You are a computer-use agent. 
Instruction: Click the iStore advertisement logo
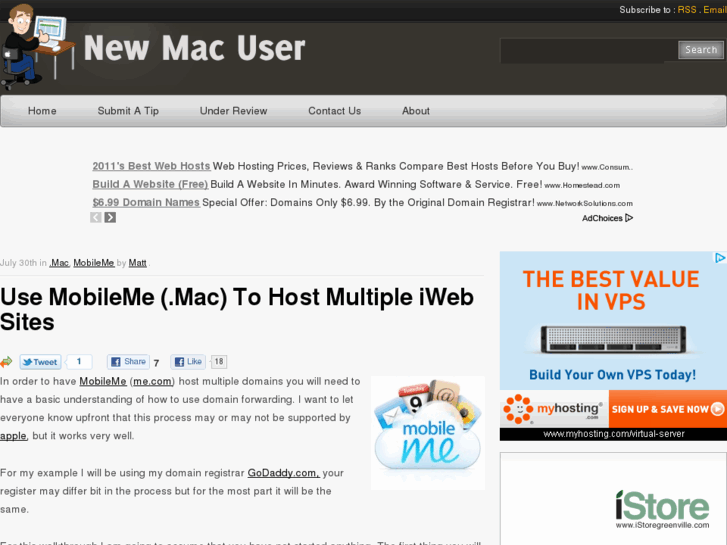tap(662, 507)
